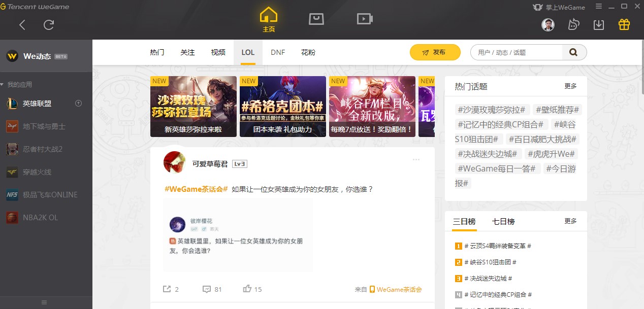The image size is (644, 309).
Task: Click the update arrow next to 英雄联盟
Action: tap(78, 104)
